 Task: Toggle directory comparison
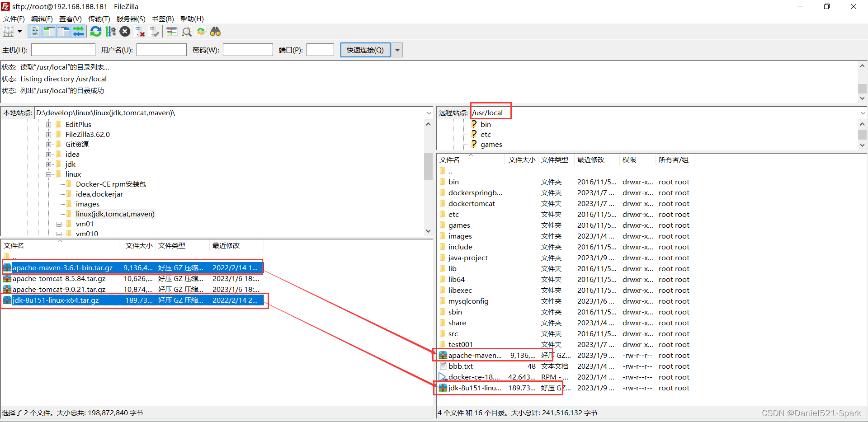(x=187, y=32)
